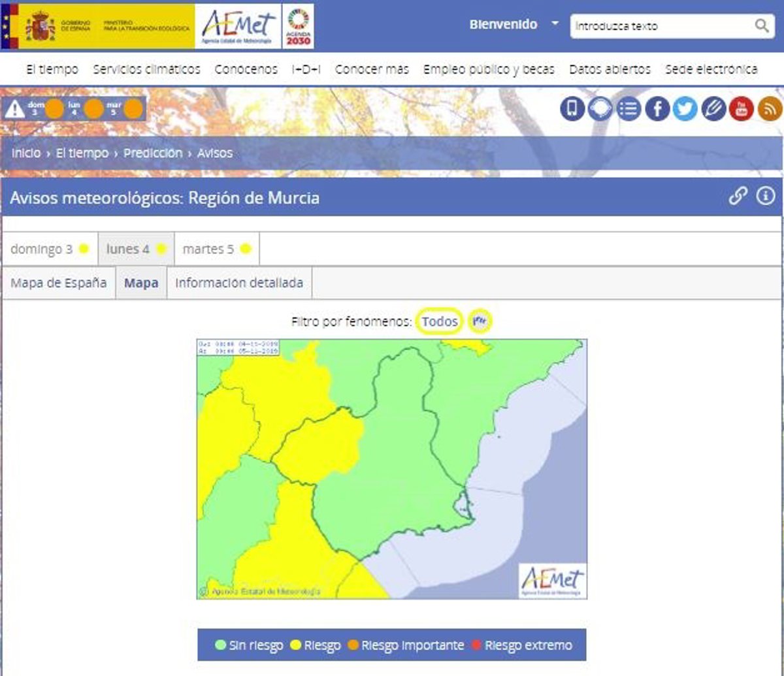This screenshot has height=676, width=784.
Task: Select the Todos phenomenon filter
Action: click(x=439, y=321)
